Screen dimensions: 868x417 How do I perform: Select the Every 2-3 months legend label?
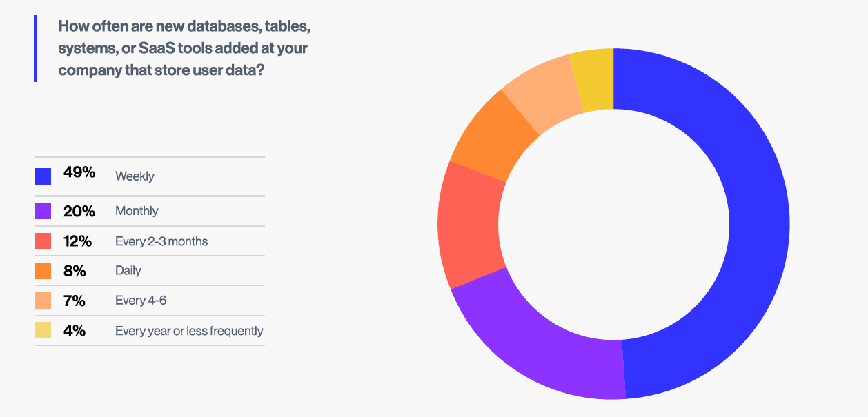161,241
